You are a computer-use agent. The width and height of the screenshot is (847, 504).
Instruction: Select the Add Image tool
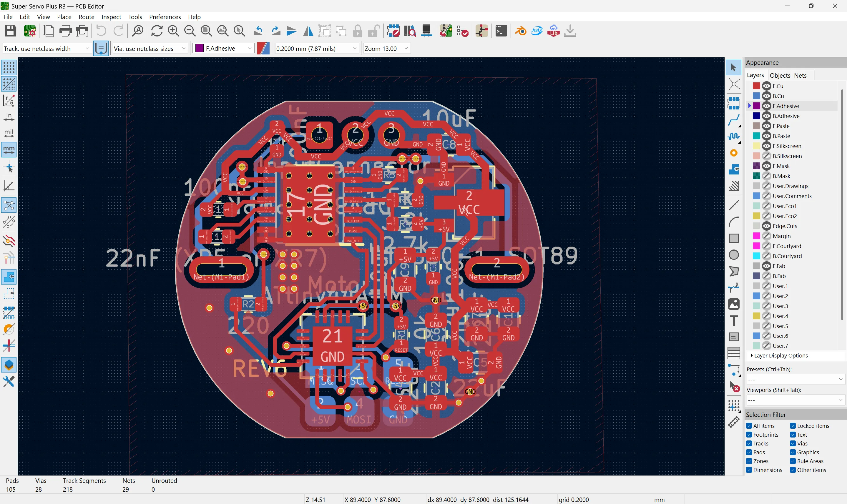point(734,304)
